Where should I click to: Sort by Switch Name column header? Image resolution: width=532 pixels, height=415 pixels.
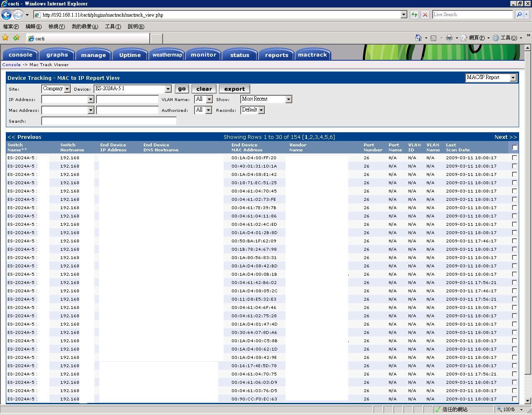pos(17,147)
